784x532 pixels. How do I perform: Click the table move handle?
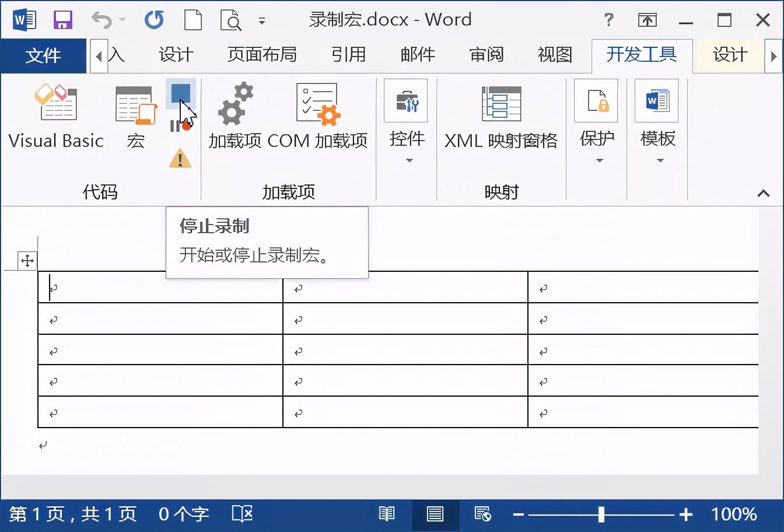(27, 261)
